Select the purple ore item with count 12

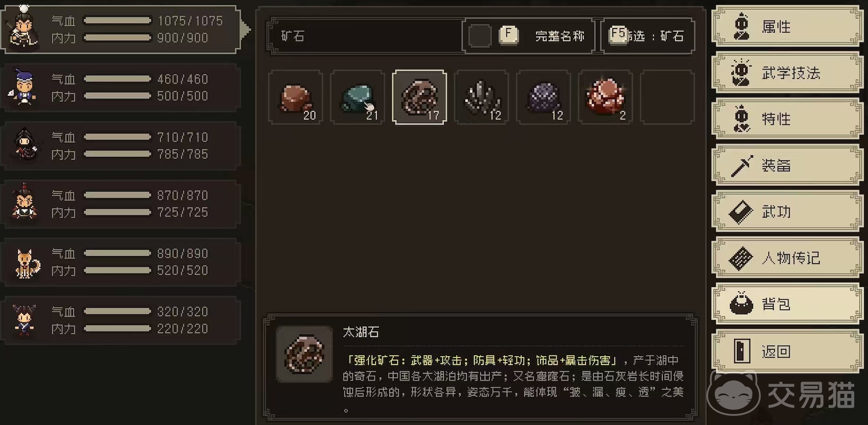pos(543,97)
